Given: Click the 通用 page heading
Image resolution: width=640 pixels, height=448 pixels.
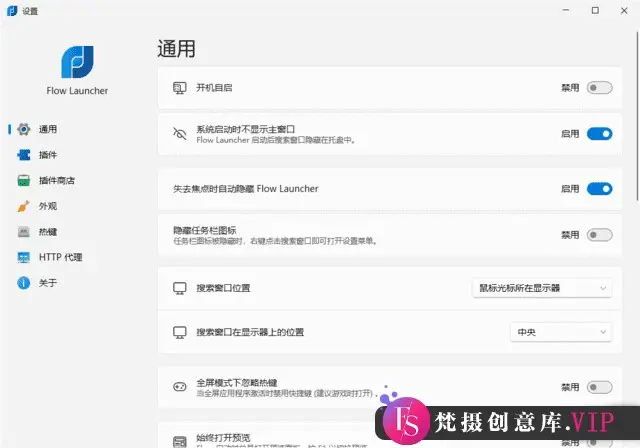Looking at the screenshot, I should [x=176, y=49].
